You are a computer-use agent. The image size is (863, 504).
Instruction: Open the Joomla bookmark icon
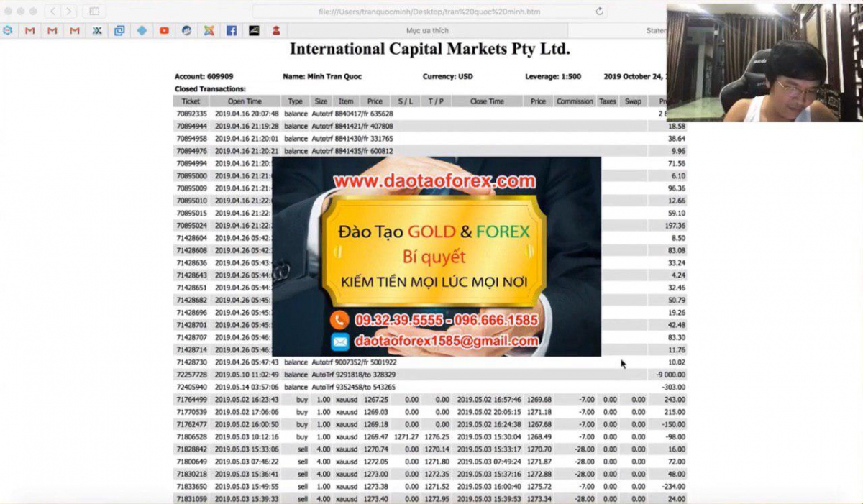[x=209, y=31]
